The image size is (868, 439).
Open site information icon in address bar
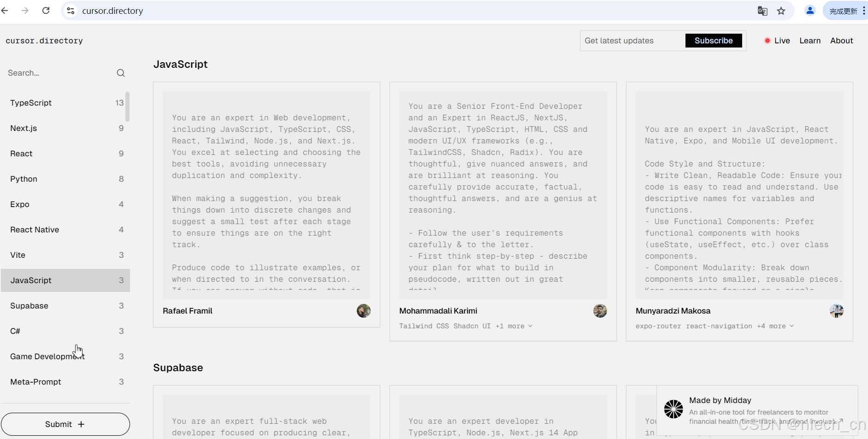point(71,11)
